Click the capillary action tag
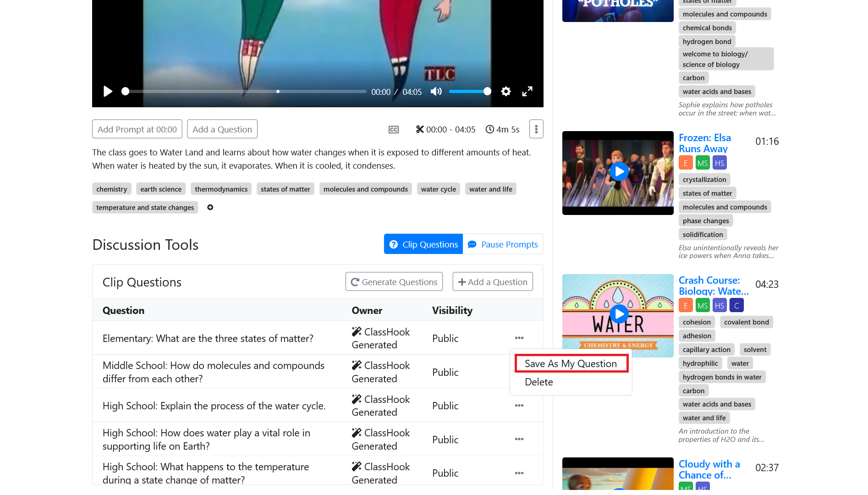This screenshot has height=495, width=868. coord(707,349)
